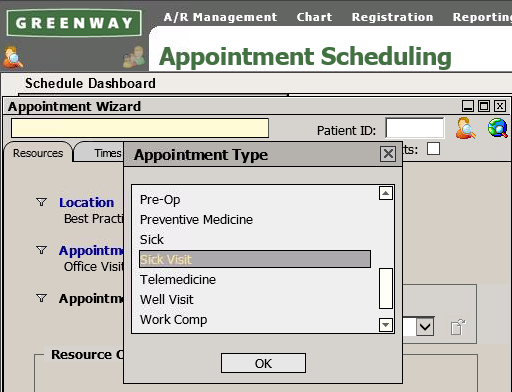This screenshot has width=512, height=392.
Task: Expand the dropdown arrow right of the dialog
Action: coord(425,327)
